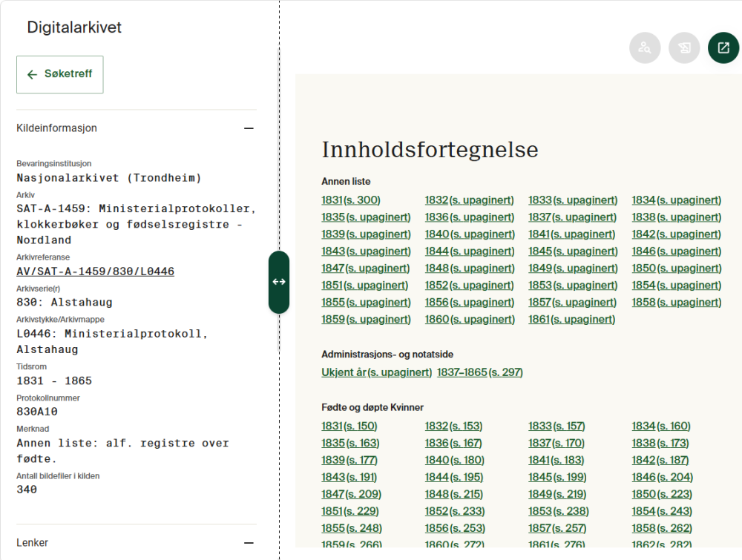Open Fødte og døpte 1835 (s. 163)

tap(350, 443)
